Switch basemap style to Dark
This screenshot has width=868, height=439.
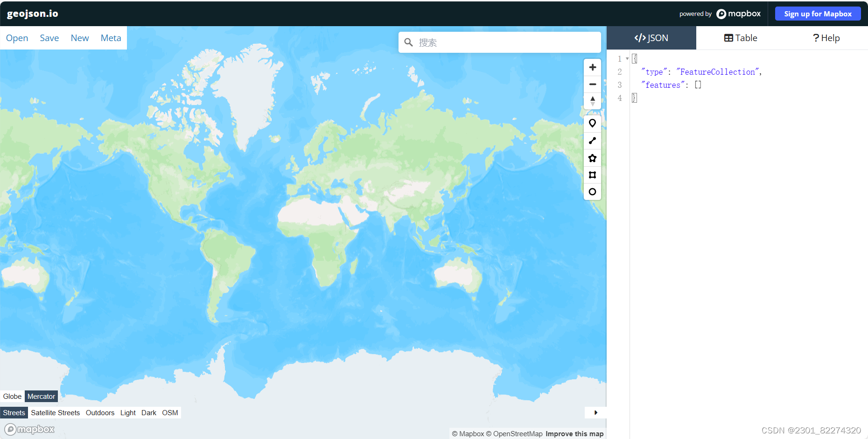[x=149, y=412]
